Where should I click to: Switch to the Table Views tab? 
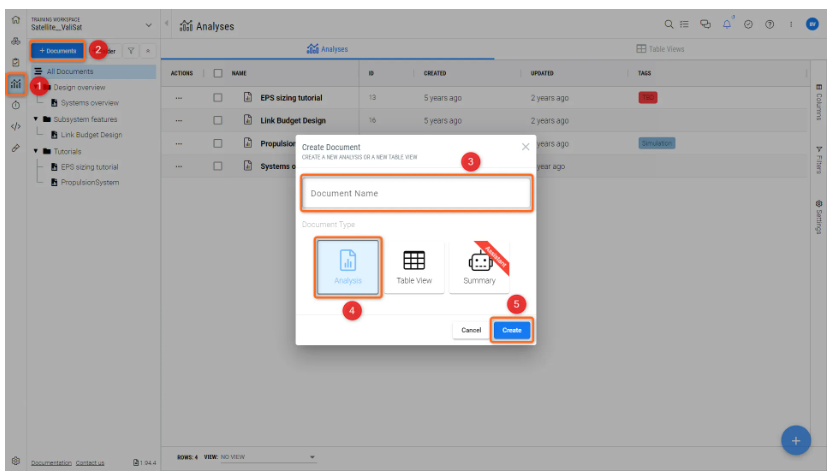click(660, 49)
